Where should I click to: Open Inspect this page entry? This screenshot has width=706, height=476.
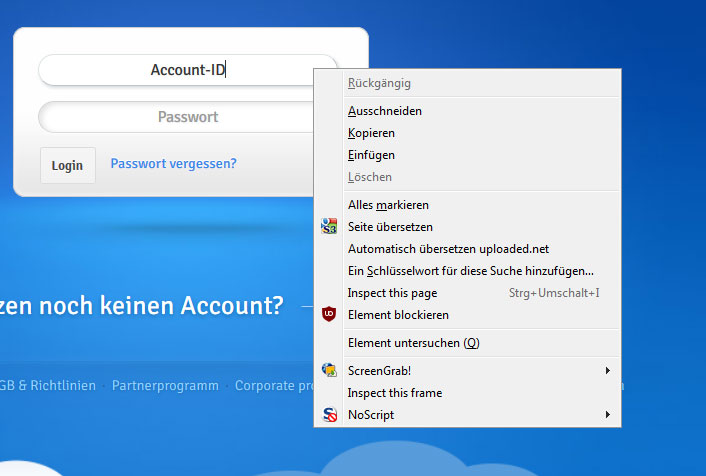[x=392, y=293]
